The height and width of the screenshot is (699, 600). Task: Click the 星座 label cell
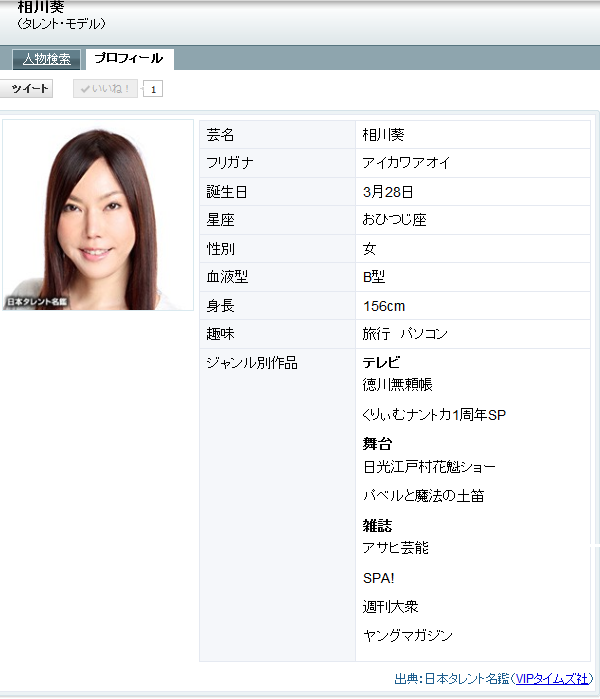(x=277, y=220)
